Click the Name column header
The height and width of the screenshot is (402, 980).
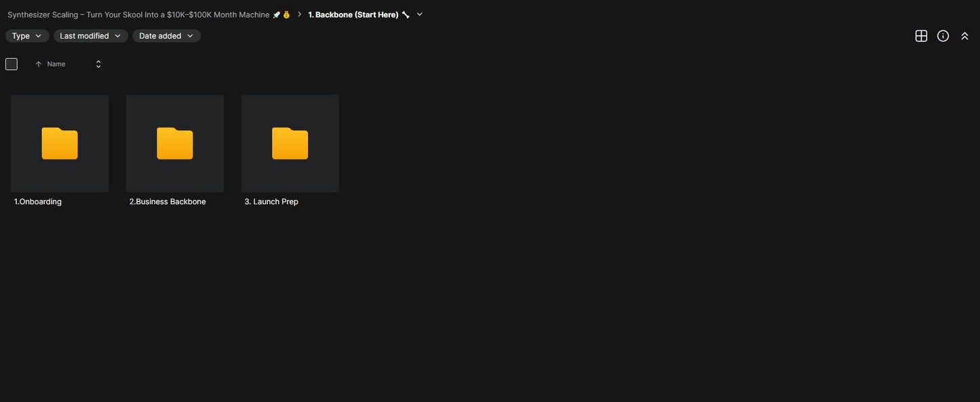tap(56, 64)
